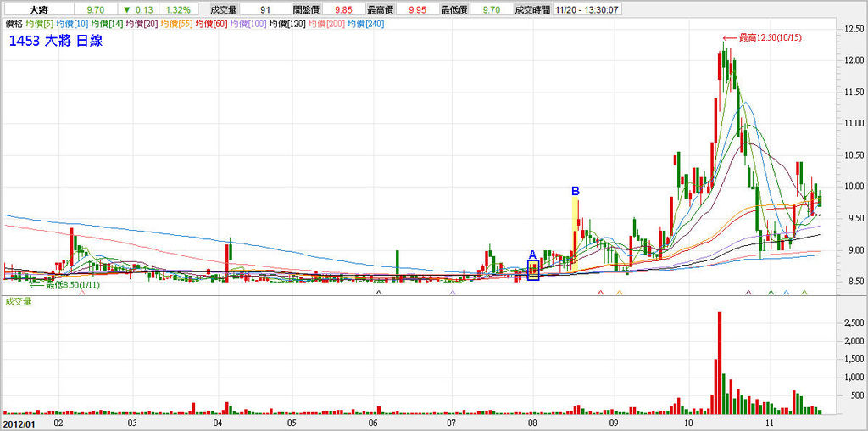
Task: Click the 11.50 price axis label
Action: [853, 92]
